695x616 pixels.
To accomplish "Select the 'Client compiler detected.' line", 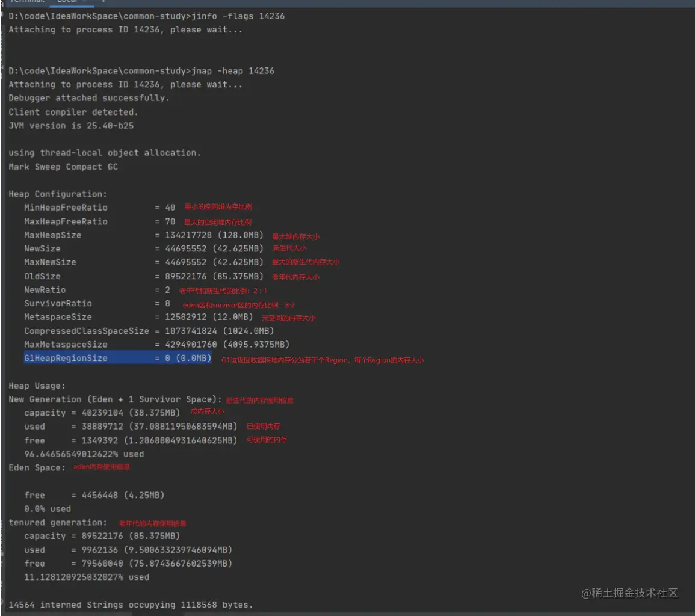I will point(73,112).
